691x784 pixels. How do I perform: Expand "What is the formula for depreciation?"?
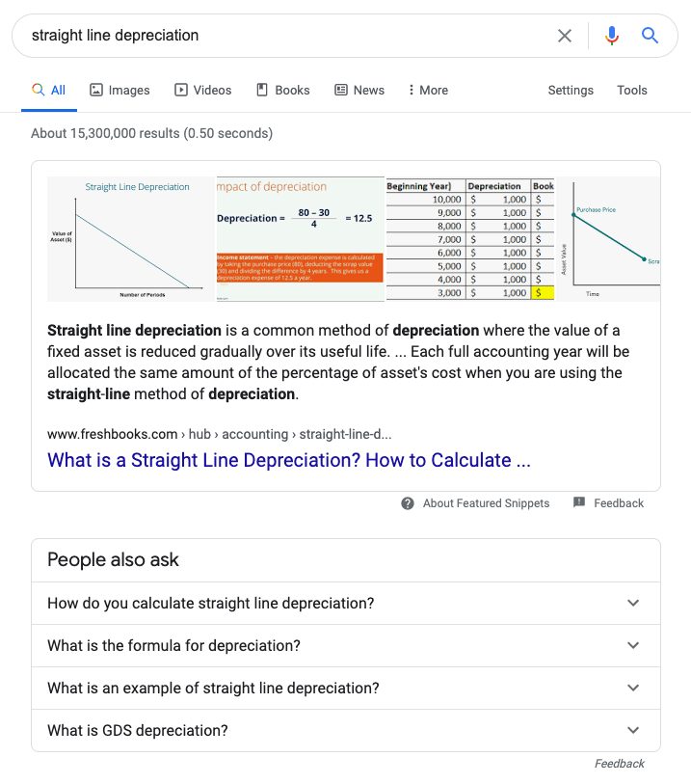(x=345, y=646)
